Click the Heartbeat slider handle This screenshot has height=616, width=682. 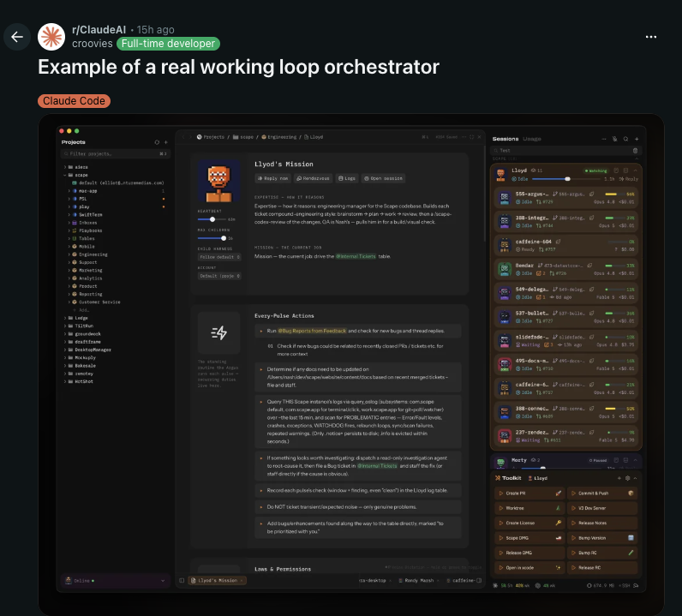tap(212, 219)
